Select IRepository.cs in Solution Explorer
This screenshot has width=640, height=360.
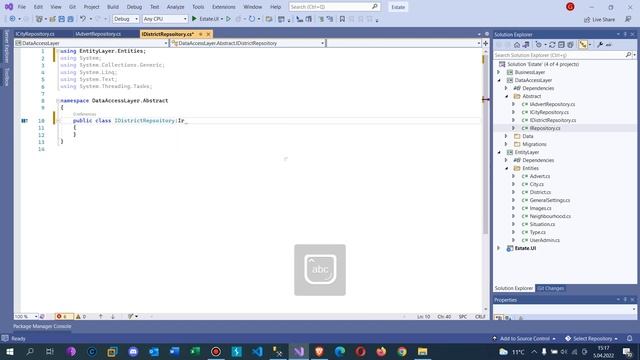[544, 128]
